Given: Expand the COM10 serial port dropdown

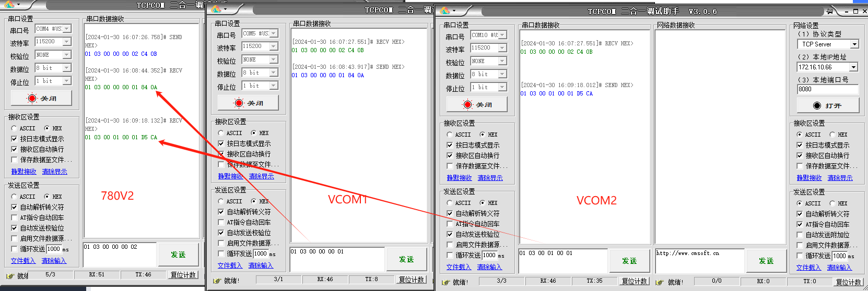Looking at the screenshot, I should coord(502,35).
